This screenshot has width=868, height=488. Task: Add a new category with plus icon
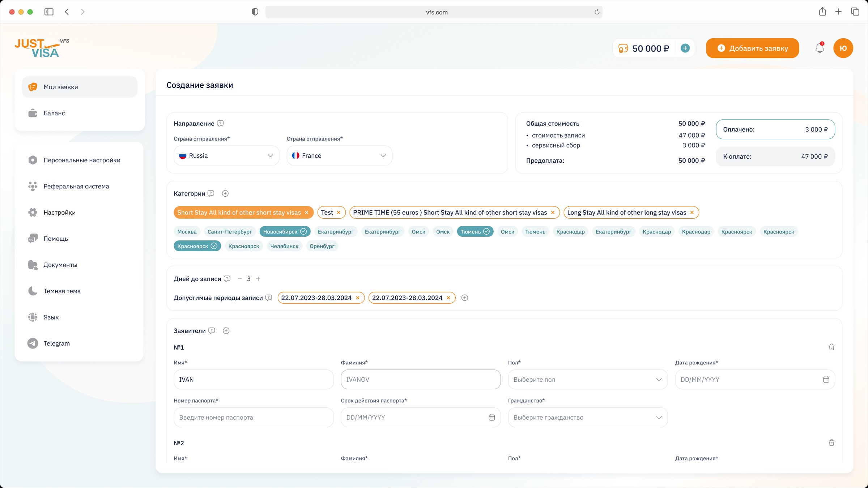coord(225,193)
